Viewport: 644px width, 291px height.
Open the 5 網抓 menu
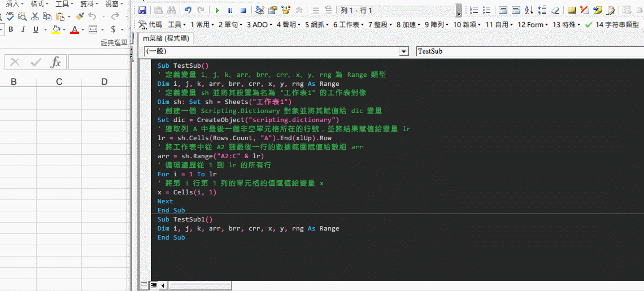[x=317, y=25]
